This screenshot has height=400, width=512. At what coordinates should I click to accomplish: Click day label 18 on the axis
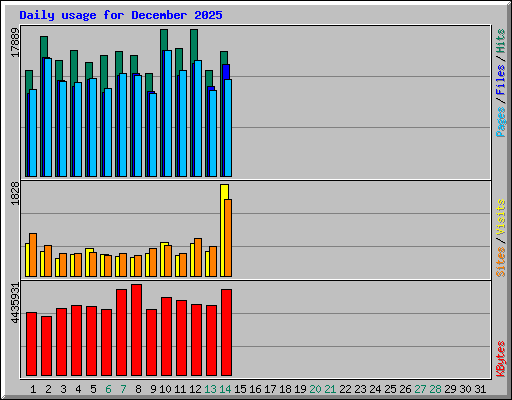[x=285, y=389]
